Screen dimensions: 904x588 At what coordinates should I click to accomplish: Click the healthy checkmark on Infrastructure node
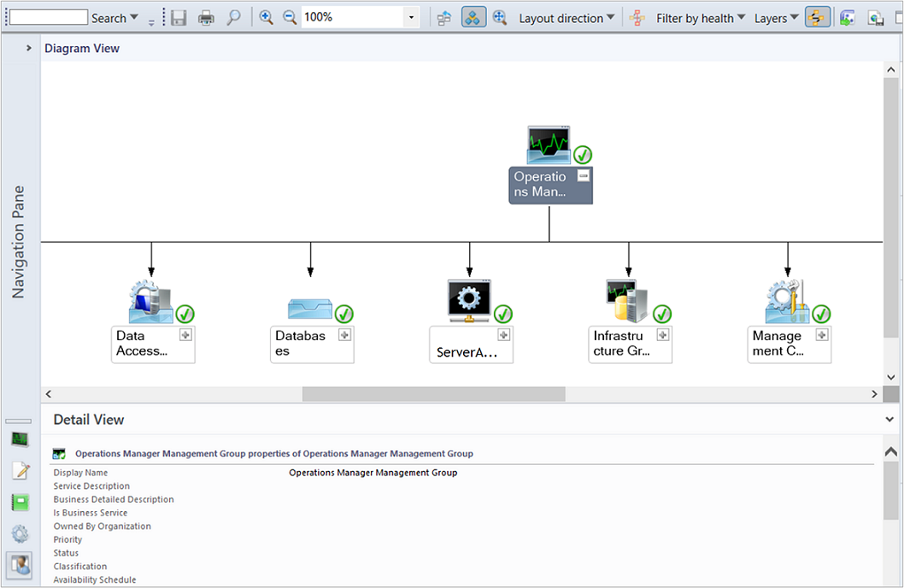(x=662, y=315)
